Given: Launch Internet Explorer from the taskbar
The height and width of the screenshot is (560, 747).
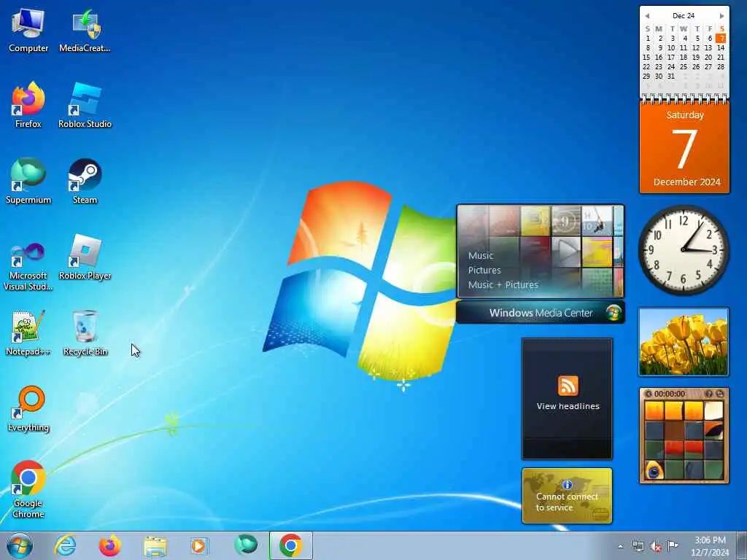Looking at the screenshot, I should tap(65, 545).
